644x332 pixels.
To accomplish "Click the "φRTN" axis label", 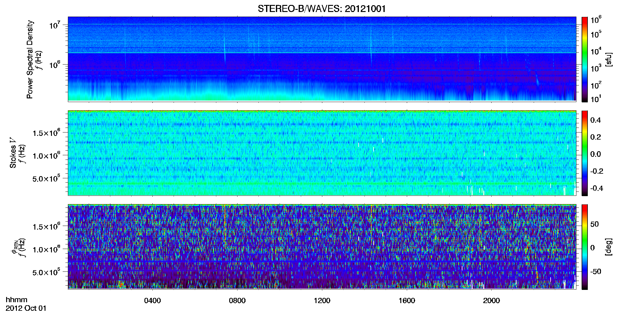I will pyautogui.click(x=14, y=247).
